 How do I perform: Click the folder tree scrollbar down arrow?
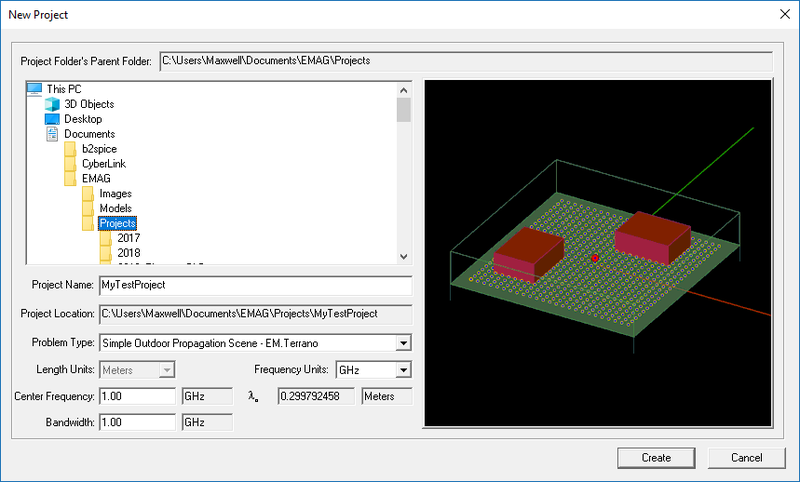click(x=403, y=257)
